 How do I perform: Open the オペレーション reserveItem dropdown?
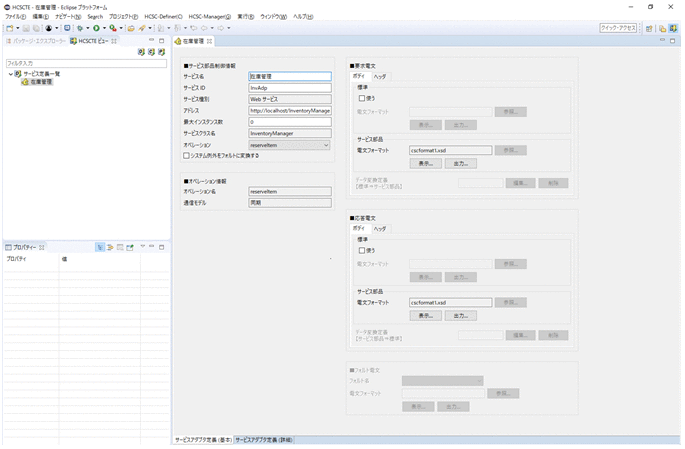tap(325, 145)
